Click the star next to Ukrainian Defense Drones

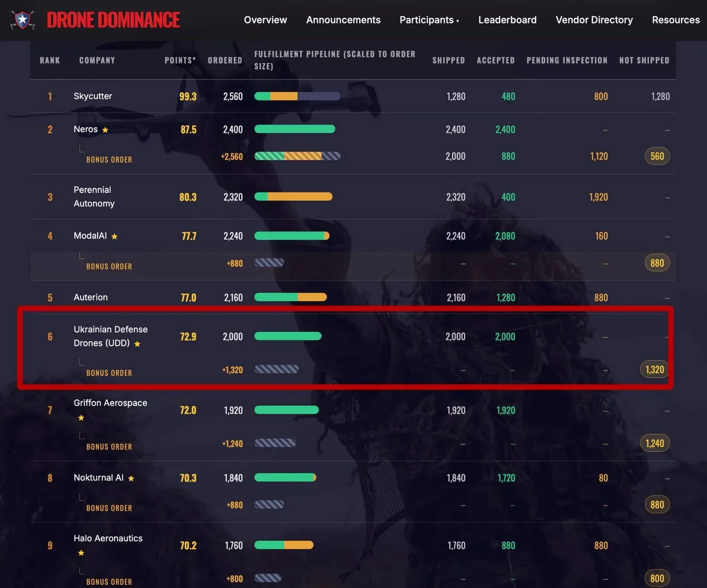click(137, 344)
